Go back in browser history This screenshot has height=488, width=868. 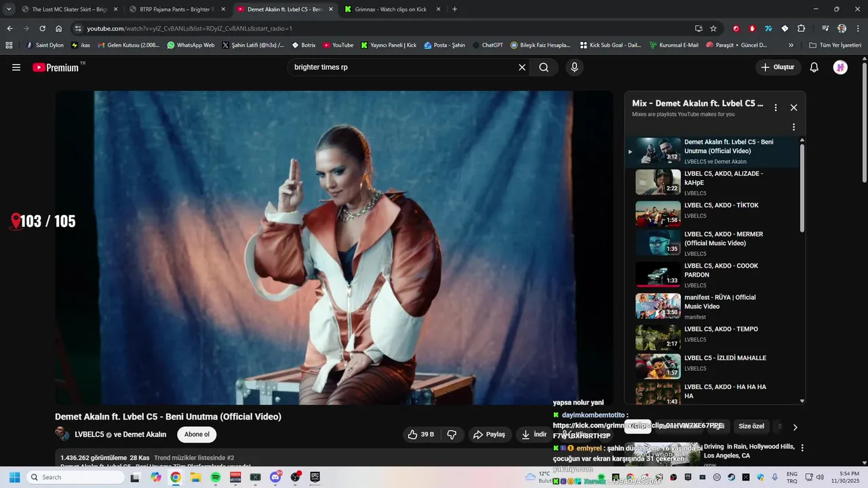tap(9, 28)
